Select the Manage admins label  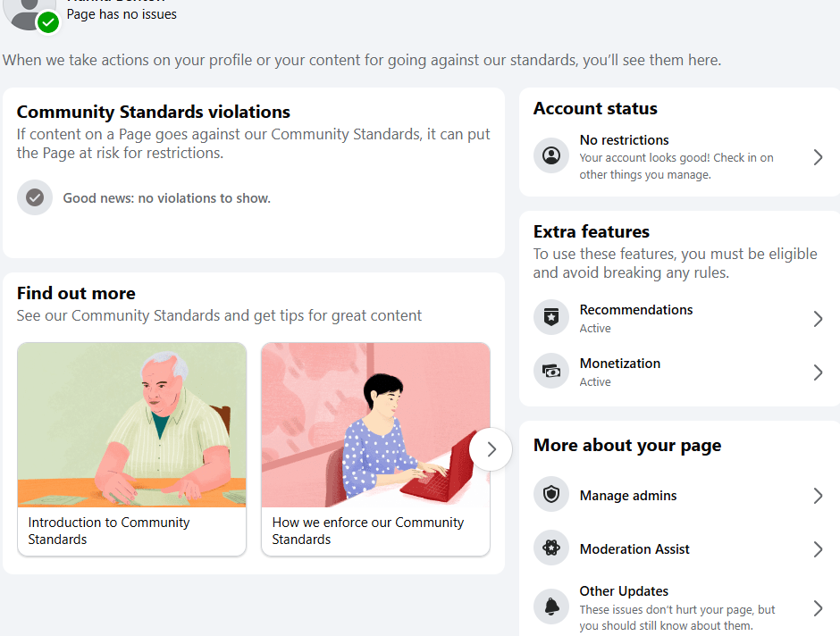point(628,496)
